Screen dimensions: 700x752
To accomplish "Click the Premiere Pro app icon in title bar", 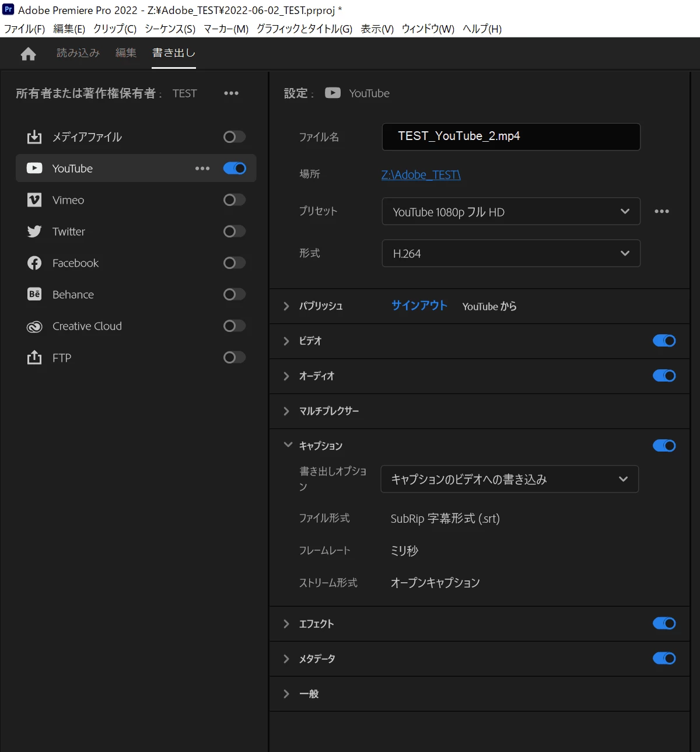I will (8, 9).
